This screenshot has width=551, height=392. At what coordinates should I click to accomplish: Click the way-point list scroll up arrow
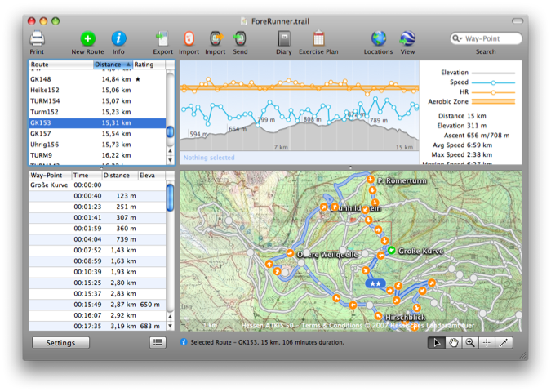pyautogui.click(x=170, y=317)
